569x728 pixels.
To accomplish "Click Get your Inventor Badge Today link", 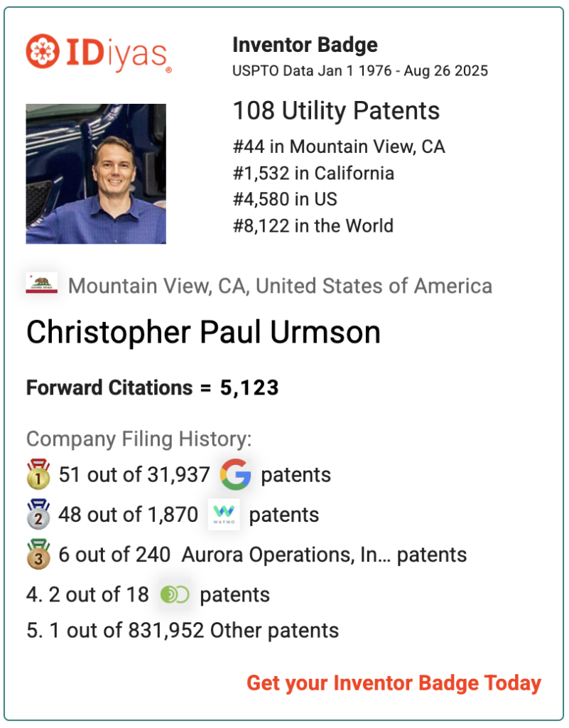I will [394, 683].
